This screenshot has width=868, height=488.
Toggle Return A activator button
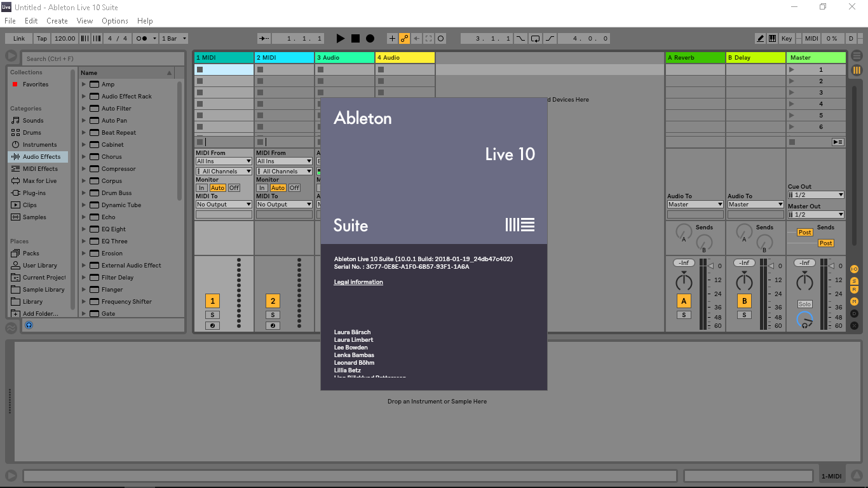tap(684, 301)
